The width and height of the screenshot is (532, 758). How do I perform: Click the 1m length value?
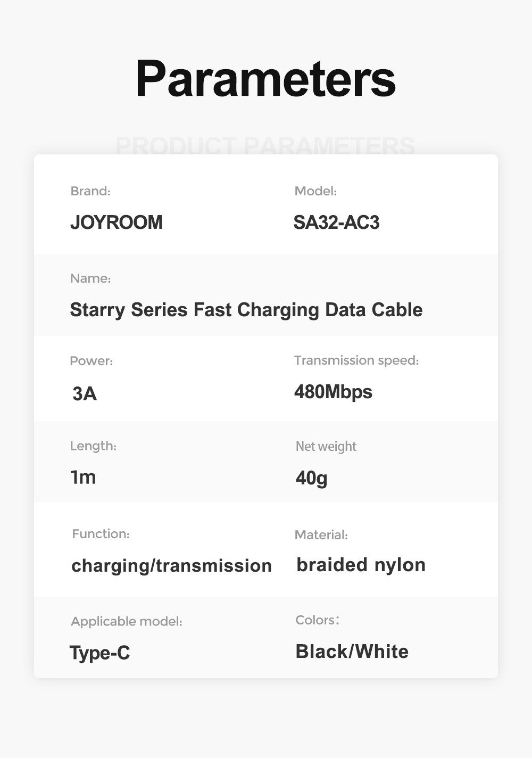point(83,477)
